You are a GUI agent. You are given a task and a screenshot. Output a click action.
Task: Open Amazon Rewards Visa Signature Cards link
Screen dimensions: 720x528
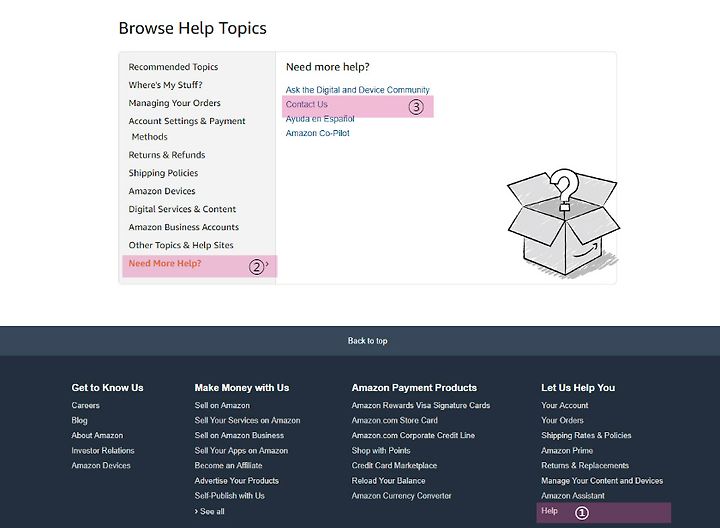pyautogui.click(x=421, y=405)
